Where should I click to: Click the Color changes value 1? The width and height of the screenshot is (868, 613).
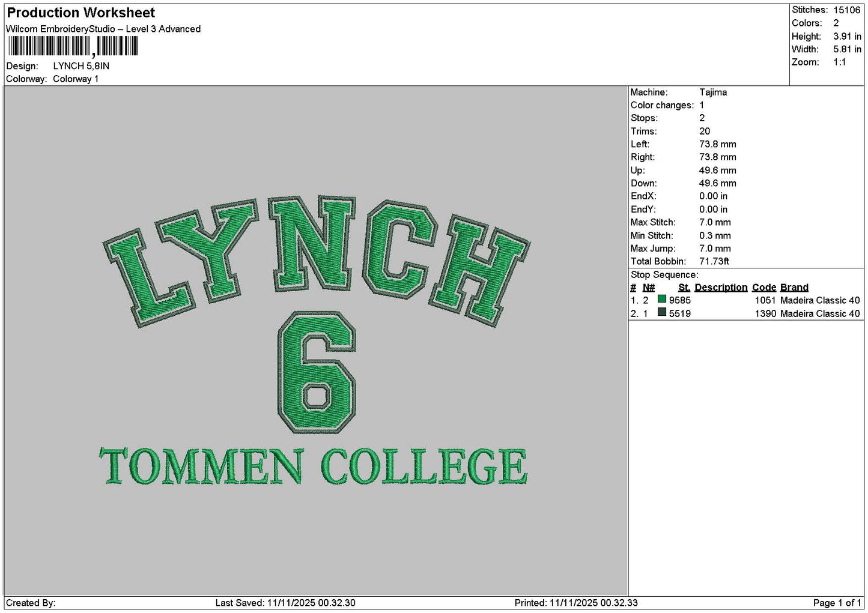702,105
